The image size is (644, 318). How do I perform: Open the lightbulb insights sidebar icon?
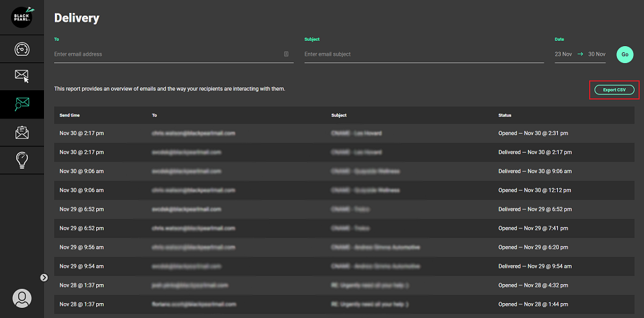22,160
